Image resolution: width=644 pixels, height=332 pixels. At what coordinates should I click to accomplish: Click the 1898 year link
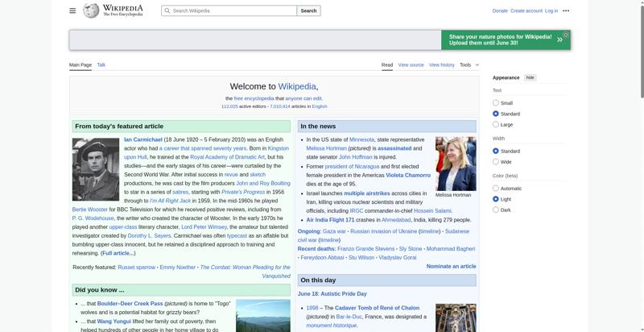click(312, 308)
